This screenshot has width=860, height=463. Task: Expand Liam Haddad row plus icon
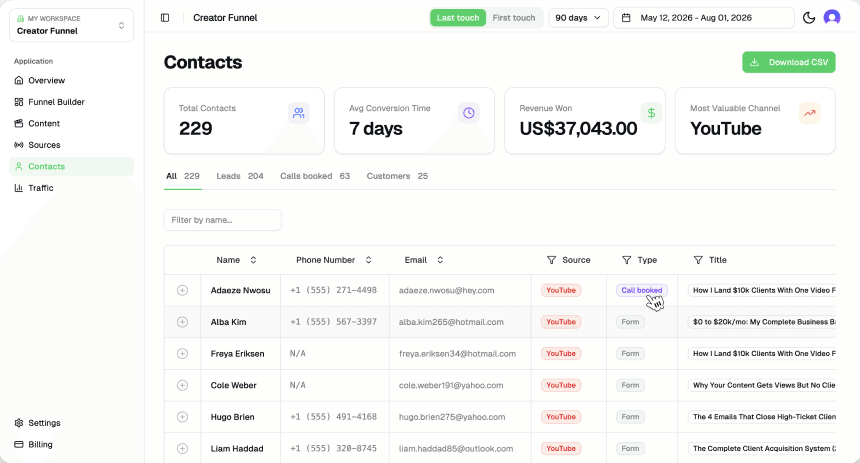pyautogui.click(x=183, y=449)
